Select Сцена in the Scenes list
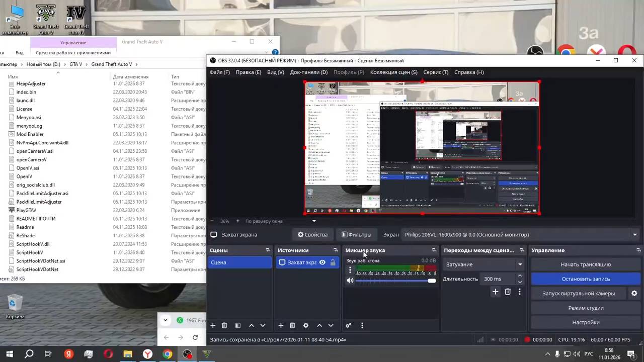Screen dimensions: 644x362 coord(239,262)
